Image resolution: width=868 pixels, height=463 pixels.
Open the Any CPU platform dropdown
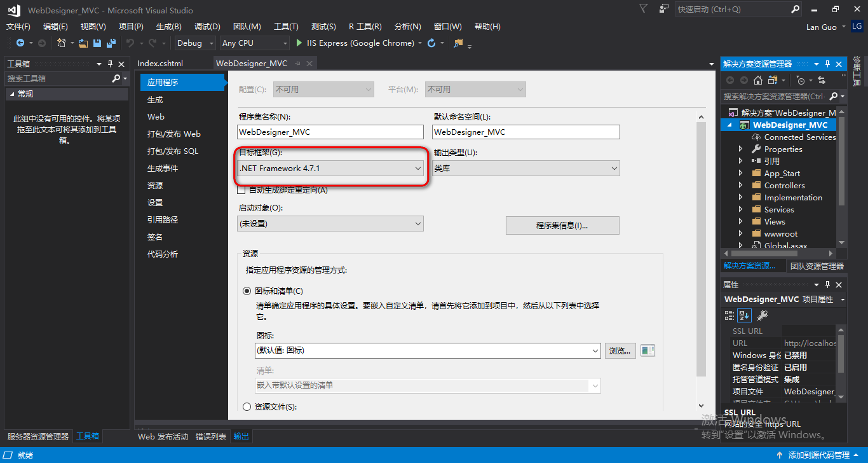click(x=255, y=43)
